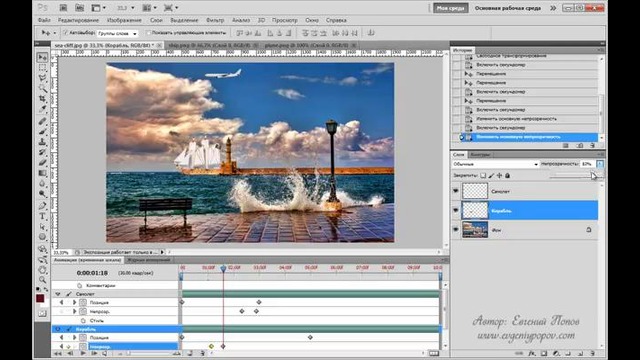Image resolution: width=640 pixels, height=360 pixels.
Task: Open the blend mode Обычные dropdown
Action: point(496,164)
